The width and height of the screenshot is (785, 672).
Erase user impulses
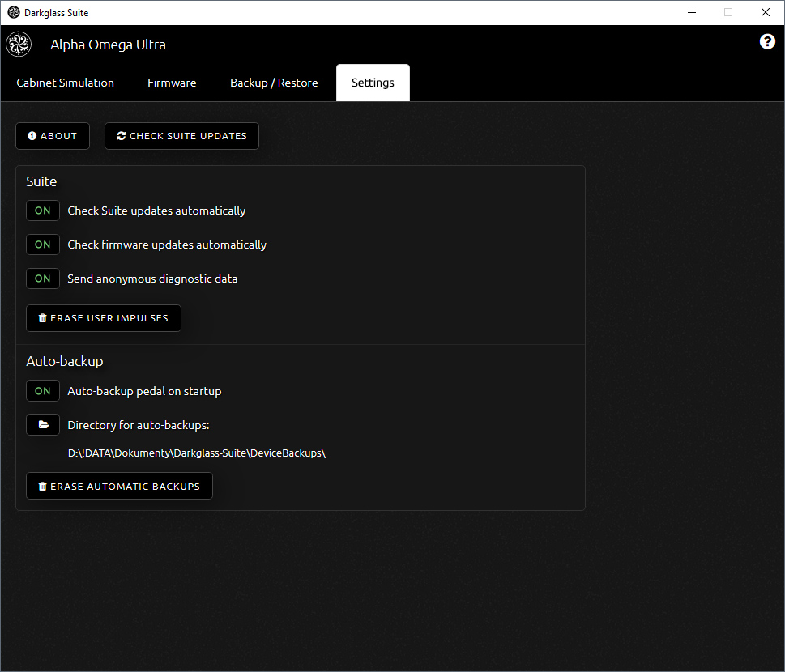click(104, 318)
